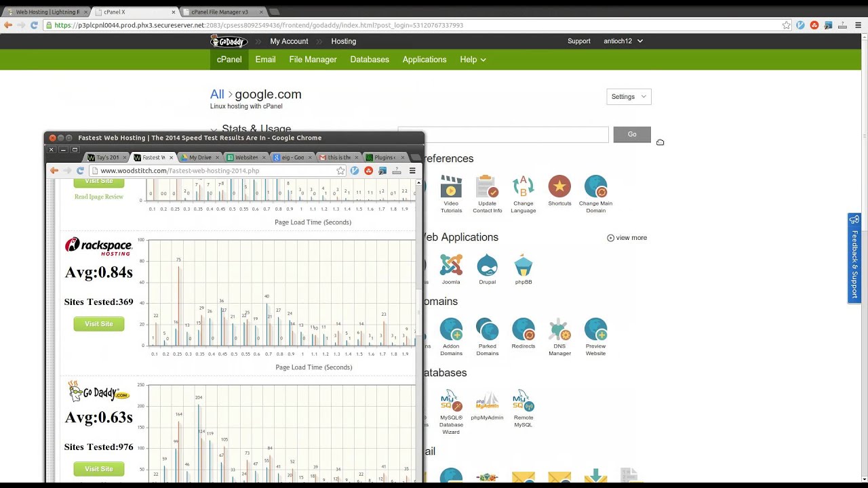Image resolution: width=868 pixels, height=488 pixels.
Task: Select the cPanel nav tab
Action: coord(229,60)
